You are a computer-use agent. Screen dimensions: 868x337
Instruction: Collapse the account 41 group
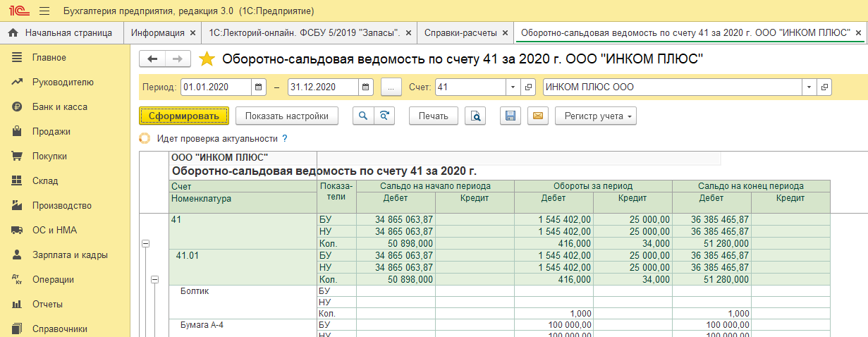[147, 243]
